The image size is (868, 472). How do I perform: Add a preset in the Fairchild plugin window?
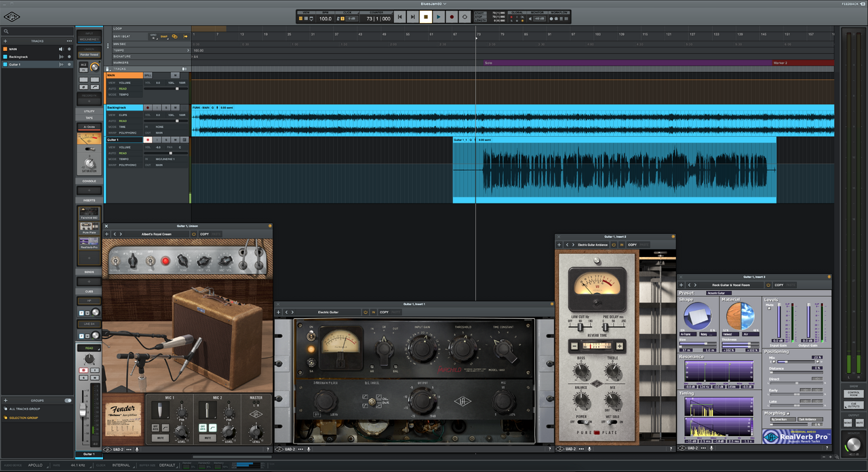coord(279,312)
